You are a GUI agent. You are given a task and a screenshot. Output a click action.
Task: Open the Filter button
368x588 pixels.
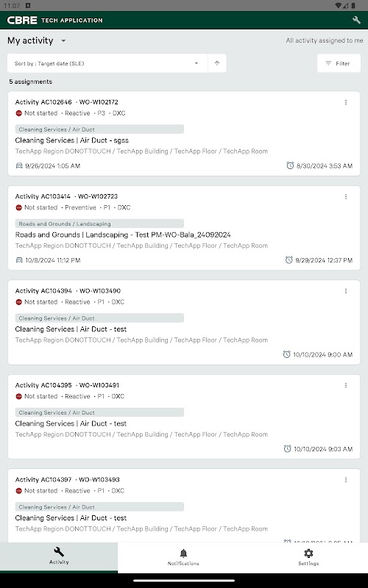pos(339,63)
